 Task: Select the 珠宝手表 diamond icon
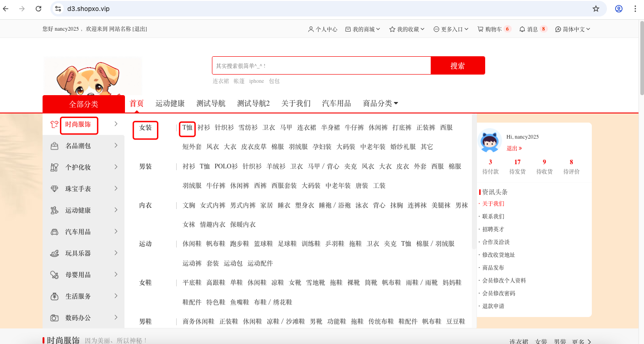click(54, 189)
